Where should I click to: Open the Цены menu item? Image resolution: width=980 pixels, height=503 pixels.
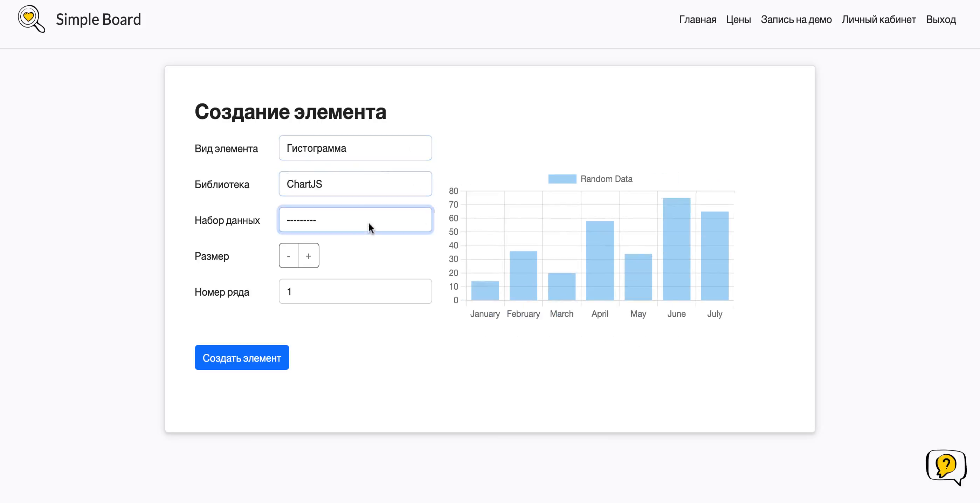(738, 19)
